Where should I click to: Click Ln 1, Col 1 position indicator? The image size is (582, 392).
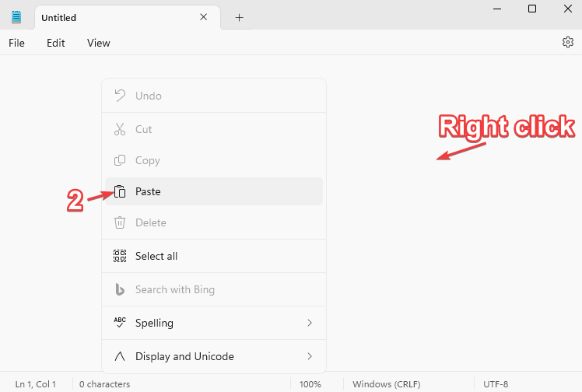click(36, 384)
